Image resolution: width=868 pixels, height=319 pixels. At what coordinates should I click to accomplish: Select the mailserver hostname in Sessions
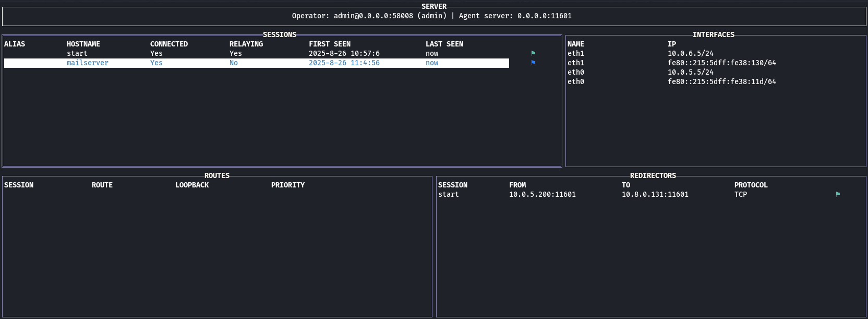click(88, 63)
